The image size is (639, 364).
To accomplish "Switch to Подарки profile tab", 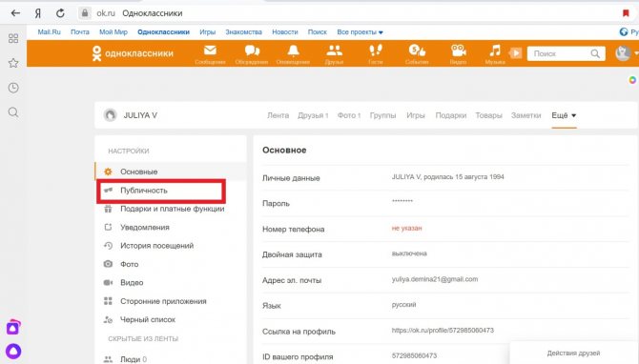I will click(451, 115).
